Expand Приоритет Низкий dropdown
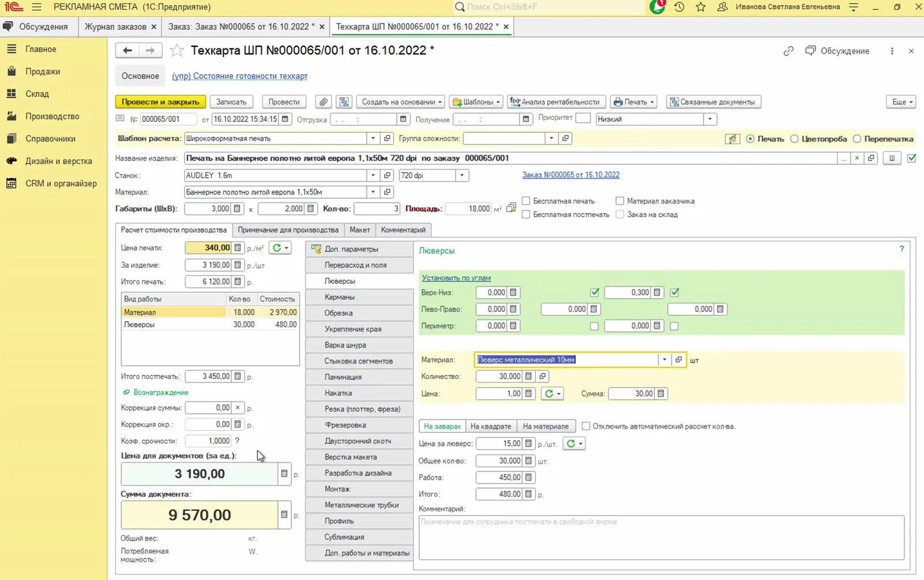The width and height of the screenshot is (924, 580). [x=710, y=119]
